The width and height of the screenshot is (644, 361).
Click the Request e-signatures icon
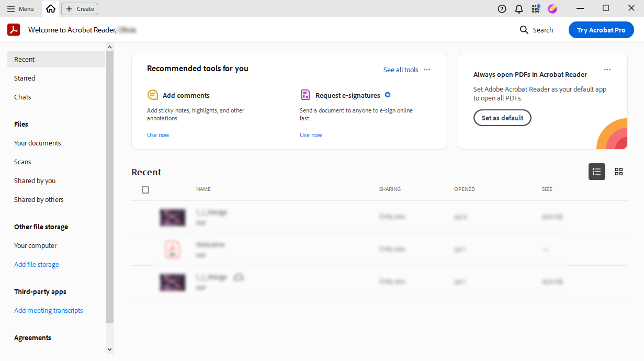pyautogui.click(x=306, y=95)
